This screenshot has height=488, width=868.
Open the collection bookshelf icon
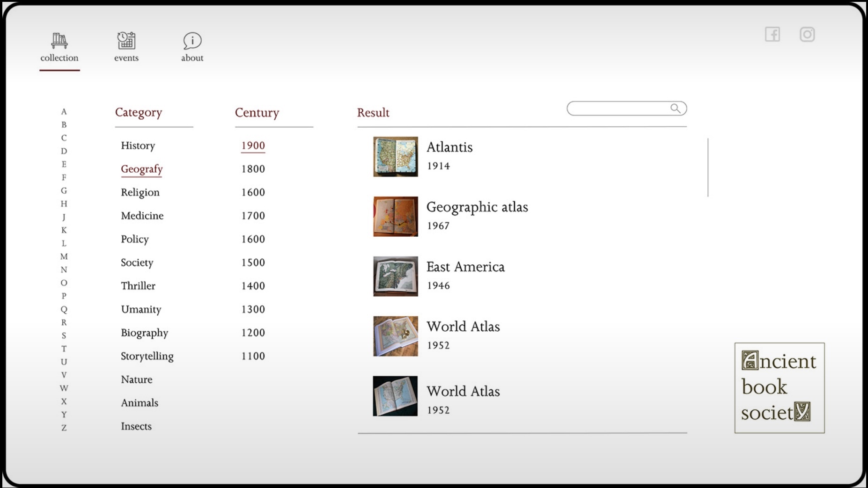point(59,41)
